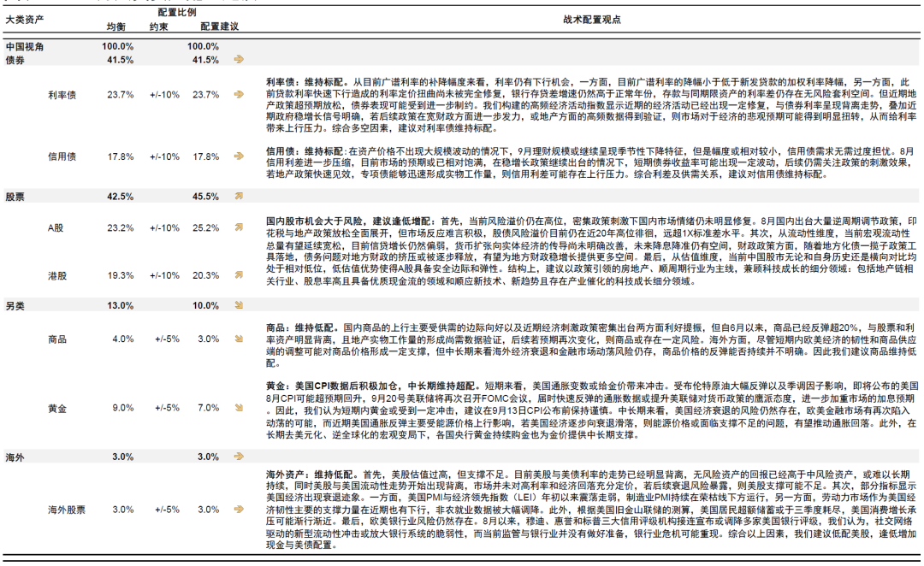Screen dimensions: 924x566
Task: Click the arrow icon in the 海外股票 row
Action: 239,510
